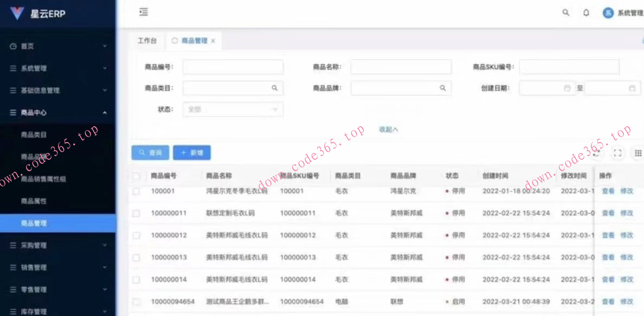Click the magnifier icon in the 商品类目 field
The image size is (644, 316).
[275, 87]
